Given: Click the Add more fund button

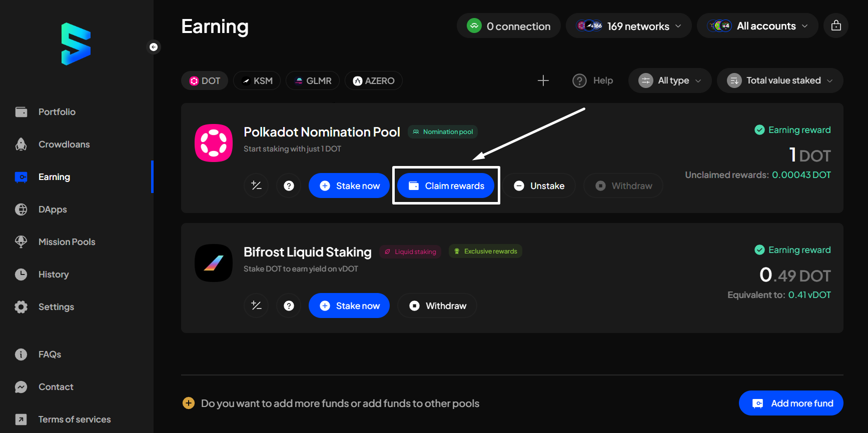Looking at the screenshot, I should [791, 403].
